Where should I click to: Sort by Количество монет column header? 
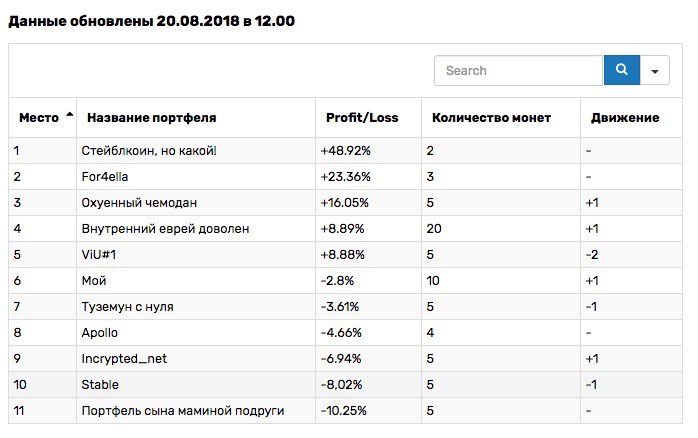click(x=491, y=118)
